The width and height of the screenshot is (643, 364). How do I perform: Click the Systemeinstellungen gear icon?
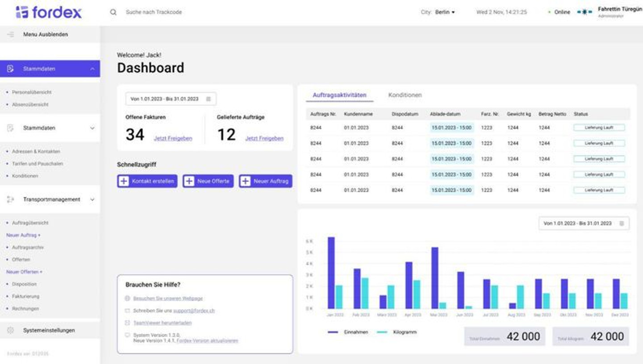[11, 331]
